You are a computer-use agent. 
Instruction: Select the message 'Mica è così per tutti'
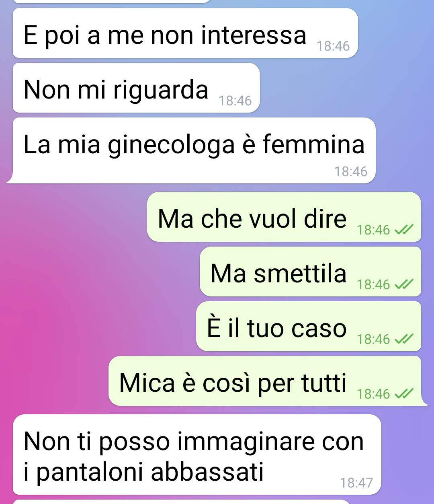pyautogui.click(x=267, y=381)
